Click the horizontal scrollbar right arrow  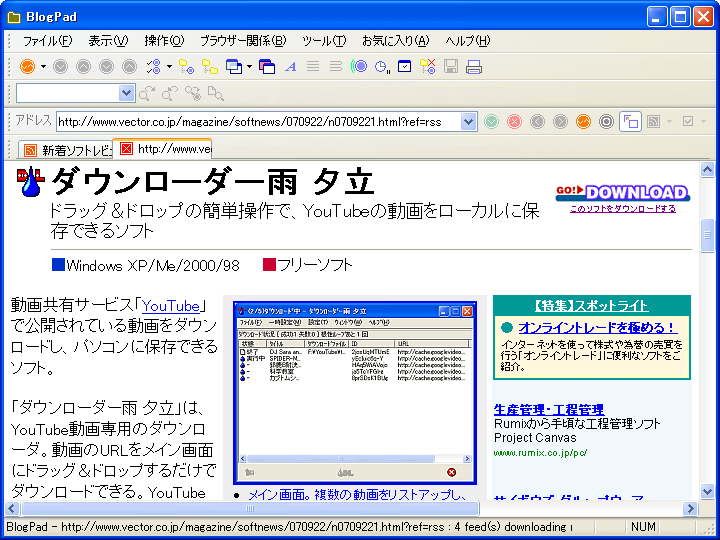(690, 508)
